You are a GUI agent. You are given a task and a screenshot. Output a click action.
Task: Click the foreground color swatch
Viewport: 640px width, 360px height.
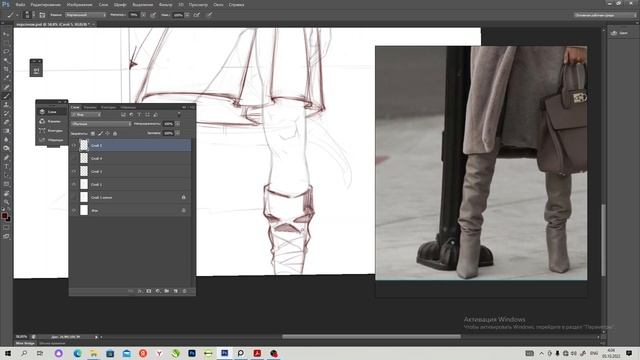click(x=4, y=215)
